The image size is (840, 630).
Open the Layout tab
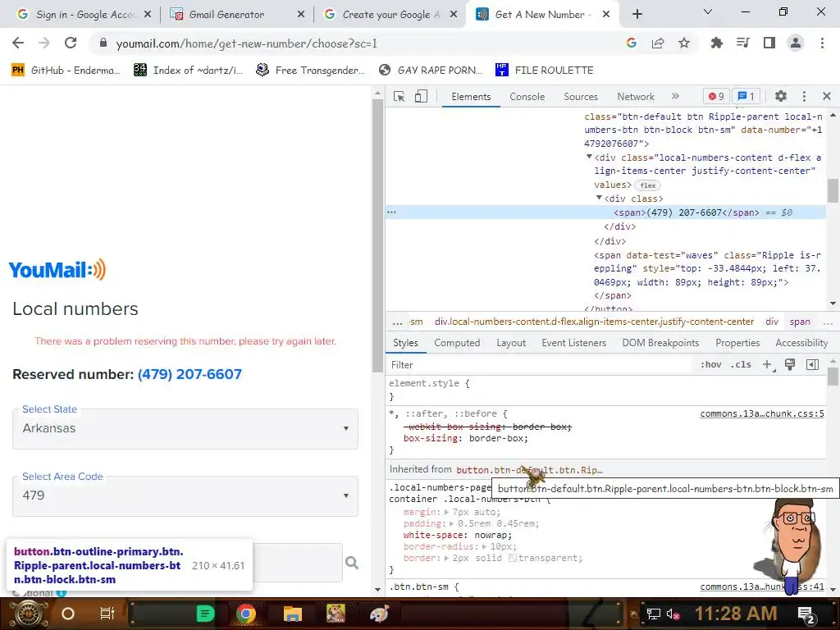tap(511, 343)
